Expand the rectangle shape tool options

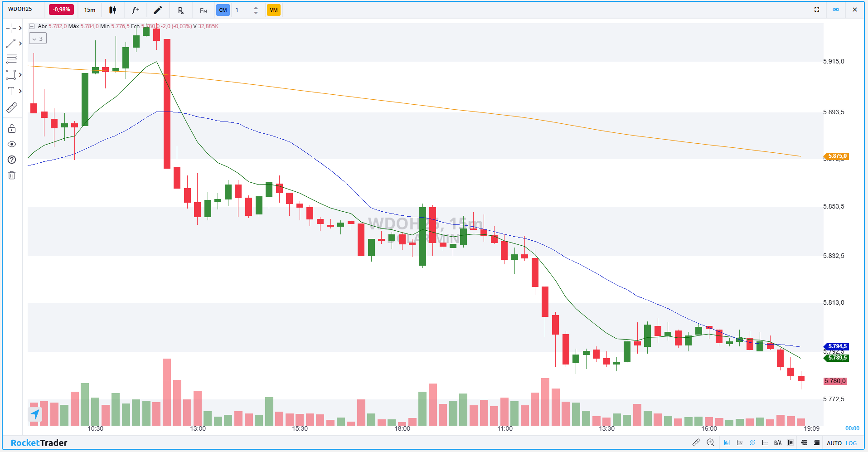pyautogui.click(x=20, y=75)
